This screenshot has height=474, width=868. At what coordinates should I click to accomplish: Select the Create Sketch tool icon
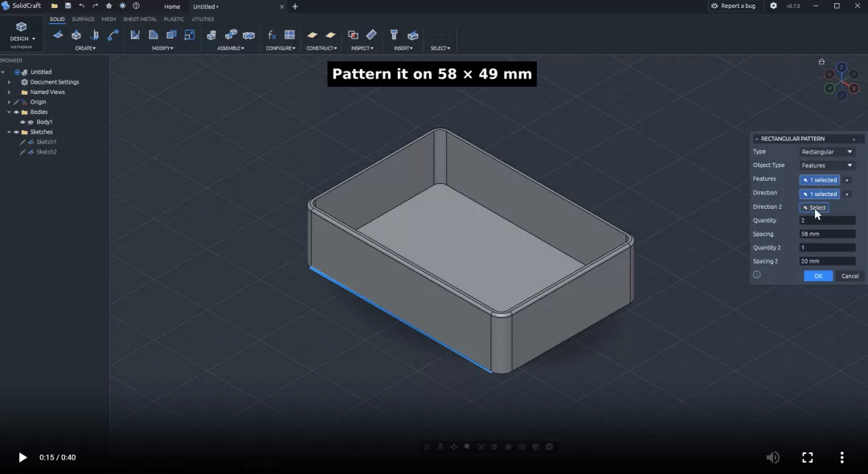(58, 35)
